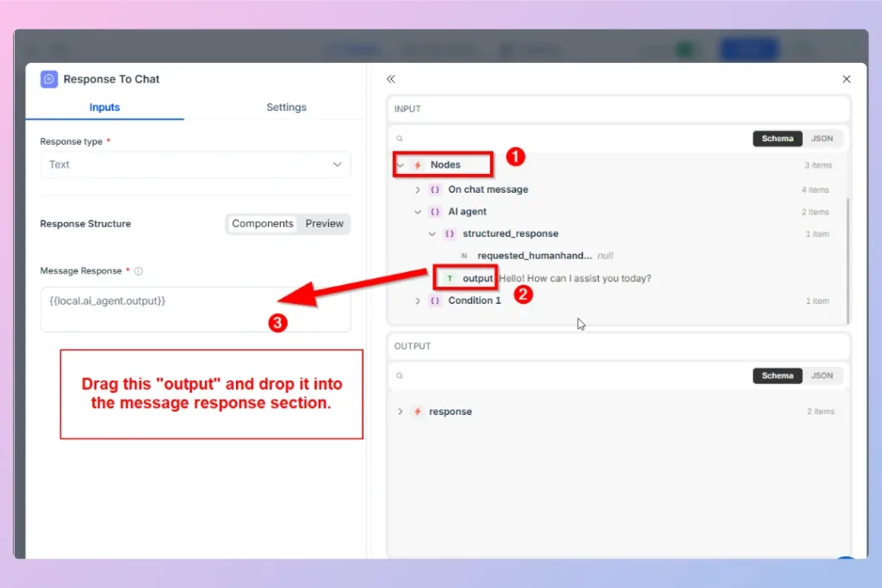
Task: Click the requested_humanhand... null type icon
Action: click(464, 256)
